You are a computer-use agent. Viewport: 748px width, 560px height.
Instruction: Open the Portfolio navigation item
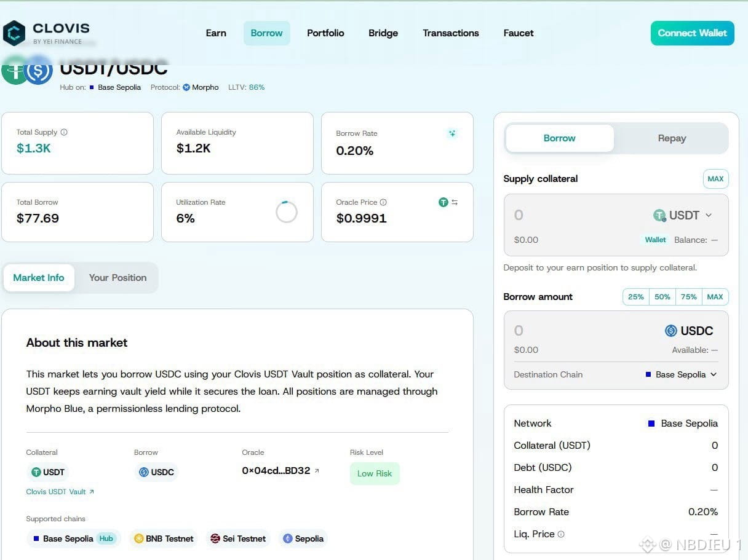325,33
